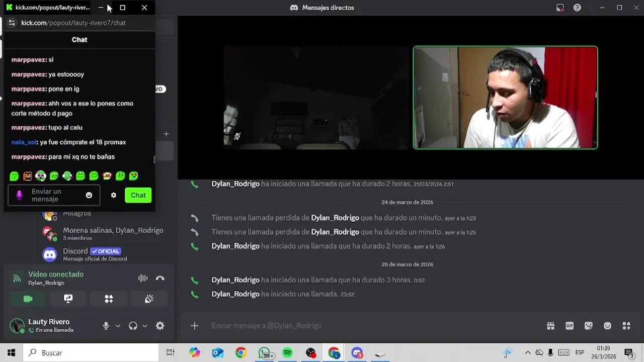Viewport: 644px width, 362px height.
Task: Insert the first green Kick emote
Action: pos(14,176)
